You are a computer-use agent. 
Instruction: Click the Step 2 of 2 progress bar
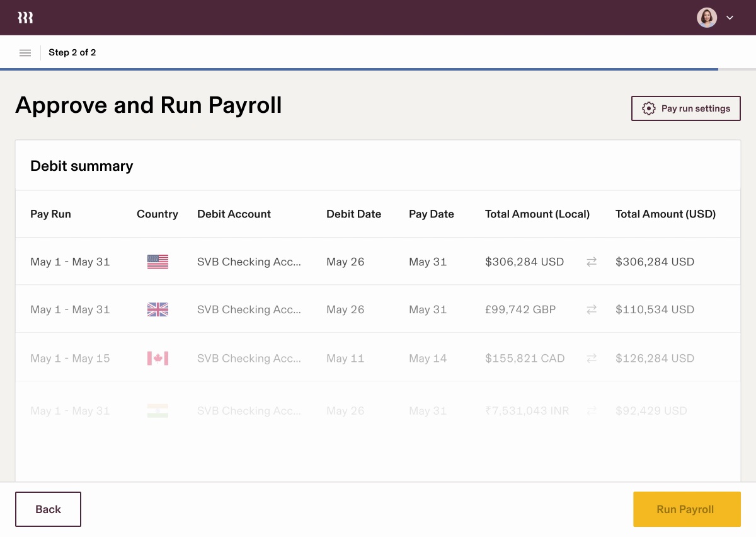(x=359, y=69)
